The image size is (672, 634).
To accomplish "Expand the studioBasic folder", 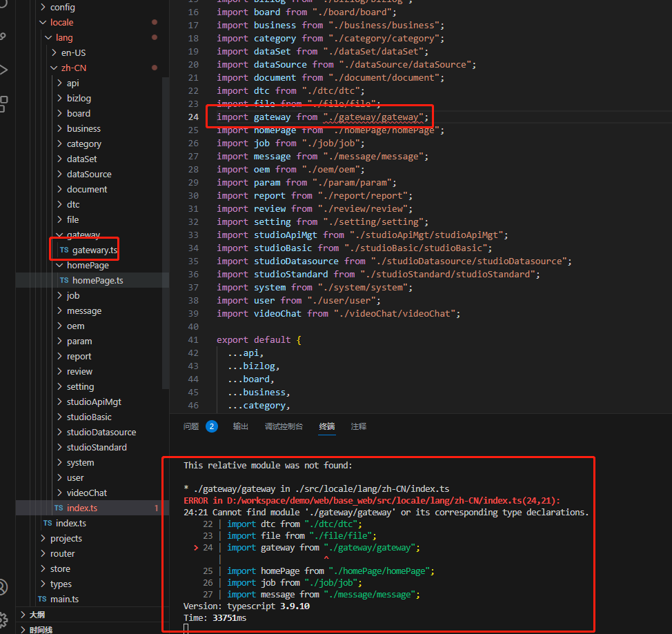I will point(89,417).
